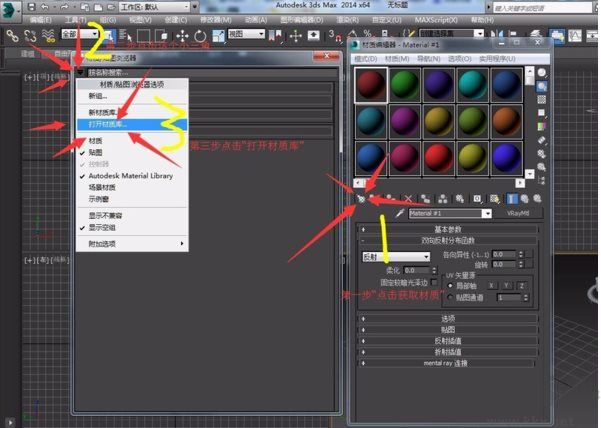Open Material #1 name dropdown arrow
Screen dimensions: 601x428
[487, 213]
